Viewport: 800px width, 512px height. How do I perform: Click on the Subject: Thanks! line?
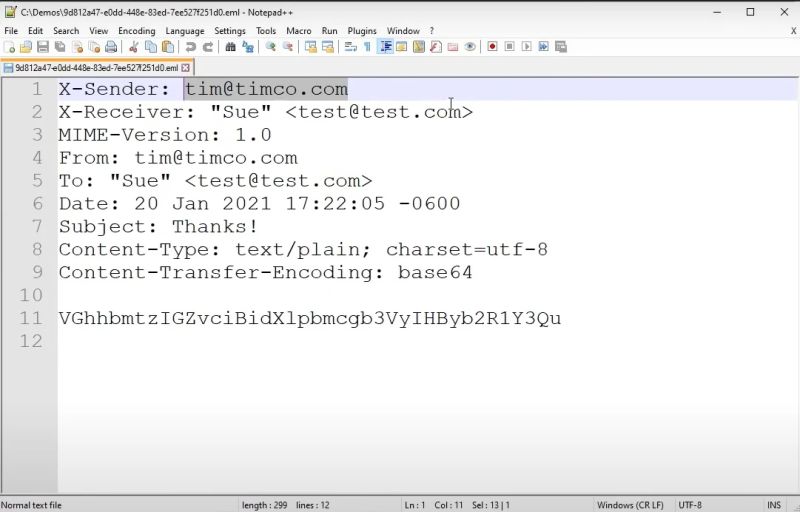click(x=158, y=226)
